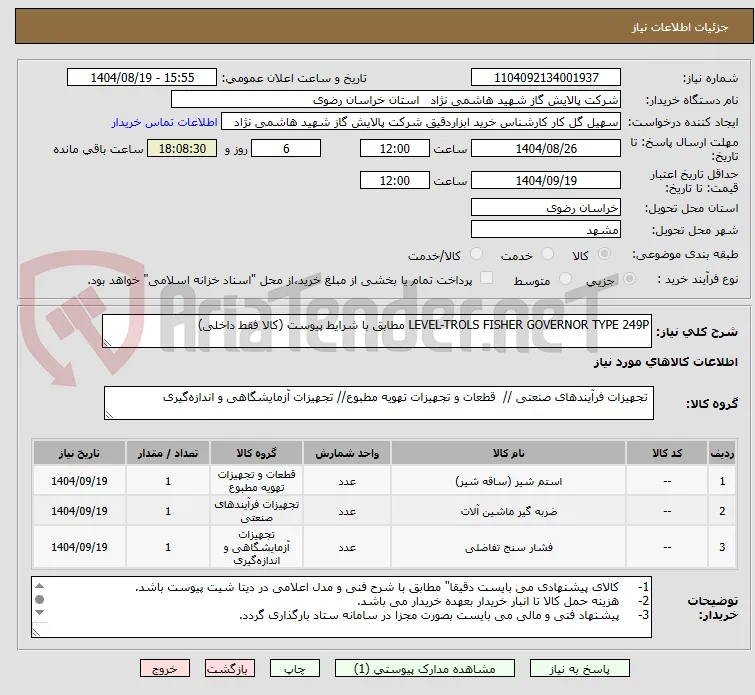Click group cell قطعات و تجهیزات تهویه مطبوع
Viewport: 755px width, 695px height.
coord(257,481)
